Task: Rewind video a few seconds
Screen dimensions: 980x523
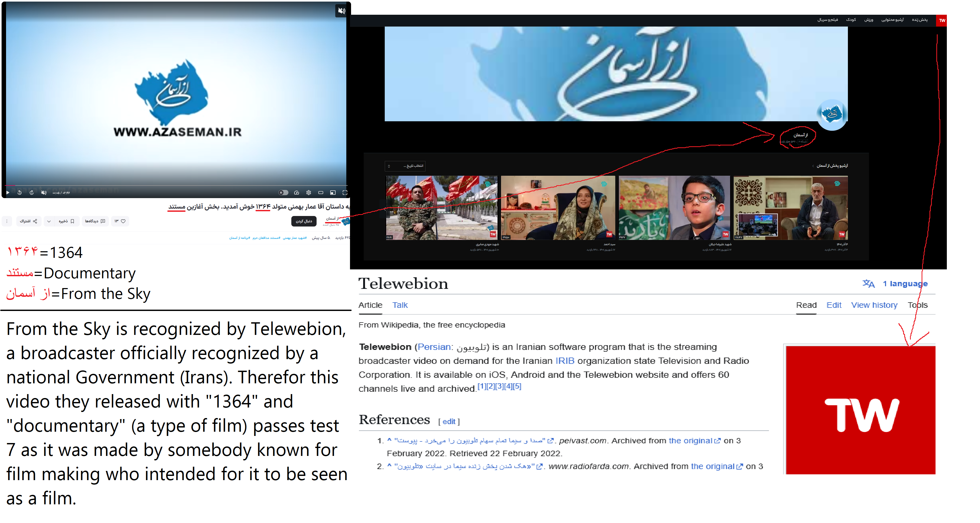Action: point(19,193)
